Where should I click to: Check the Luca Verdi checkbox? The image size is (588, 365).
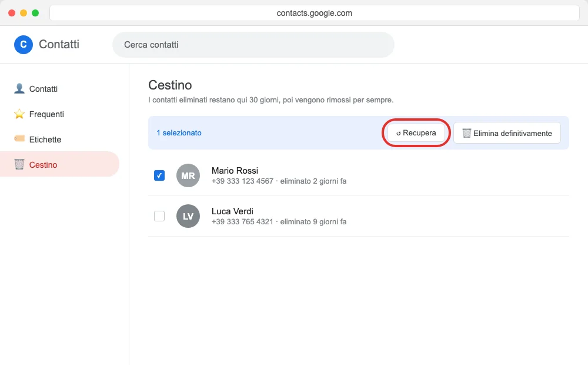[x=159, y=216]
